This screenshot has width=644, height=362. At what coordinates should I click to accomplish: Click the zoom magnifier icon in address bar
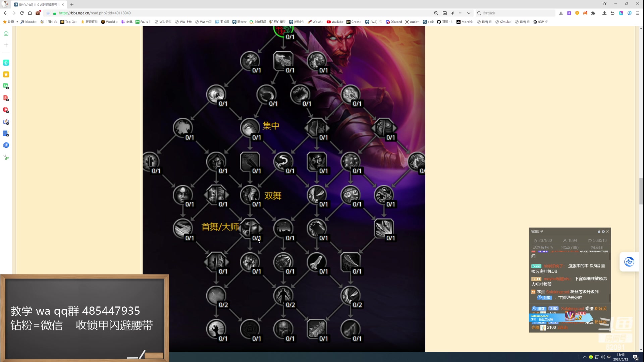(x=436, y=13)
